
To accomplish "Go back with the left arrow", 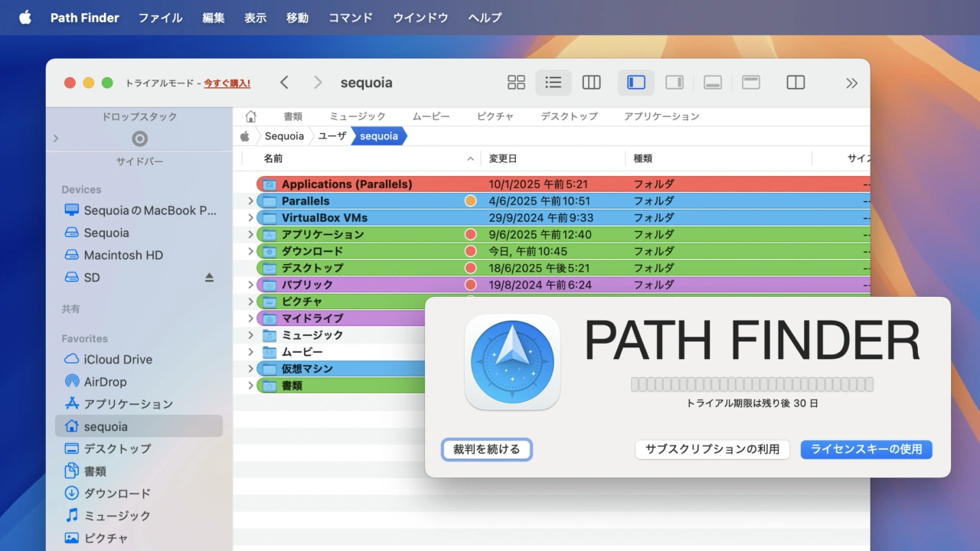I will (284, 83).
